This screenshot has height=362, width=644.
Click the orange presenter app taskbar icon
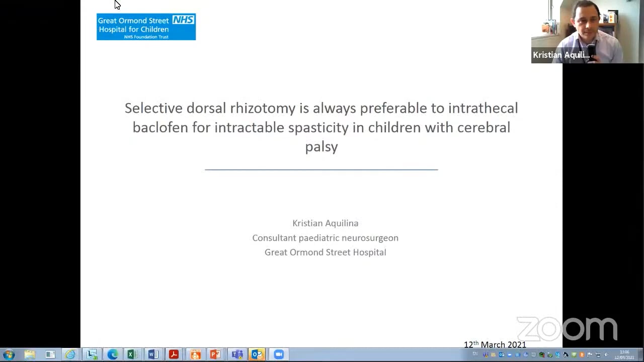point(195,354)
